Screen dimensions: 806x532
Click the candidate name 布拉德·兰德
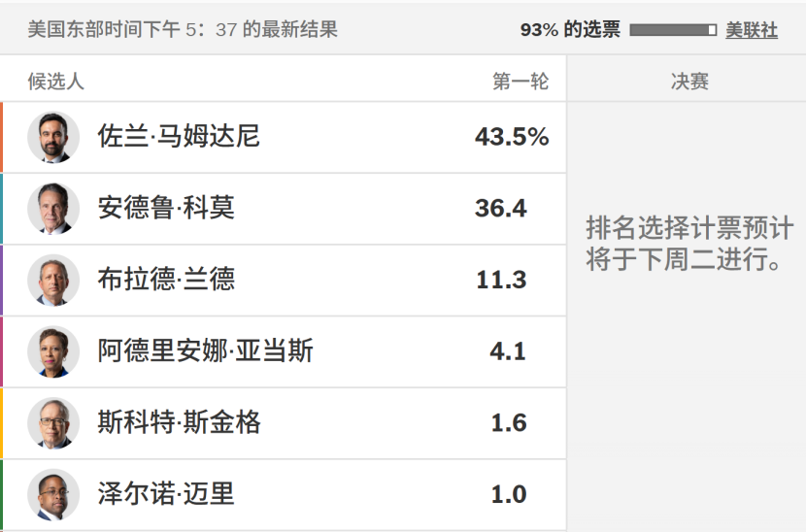click(166, 280)
